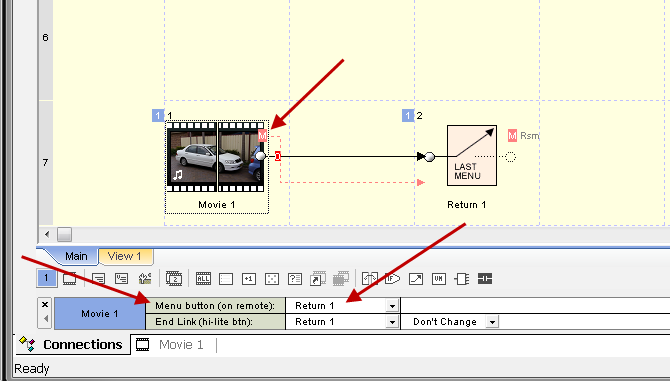Expand the Don't Change dropdown
Viewport: 670px width, 381px height.
492,322
